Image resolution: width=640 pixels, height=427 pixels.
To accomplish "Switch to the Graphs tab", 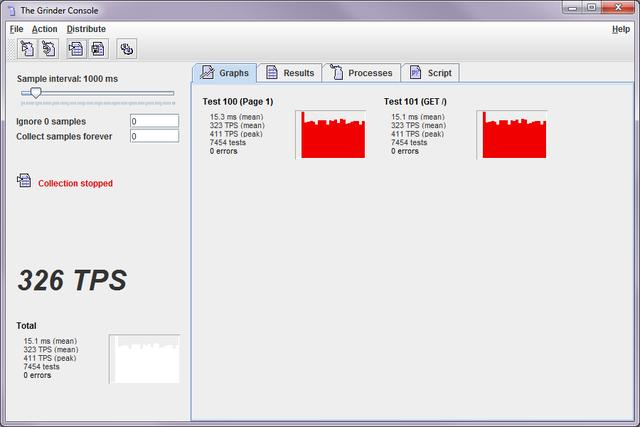I will [224, 73].
